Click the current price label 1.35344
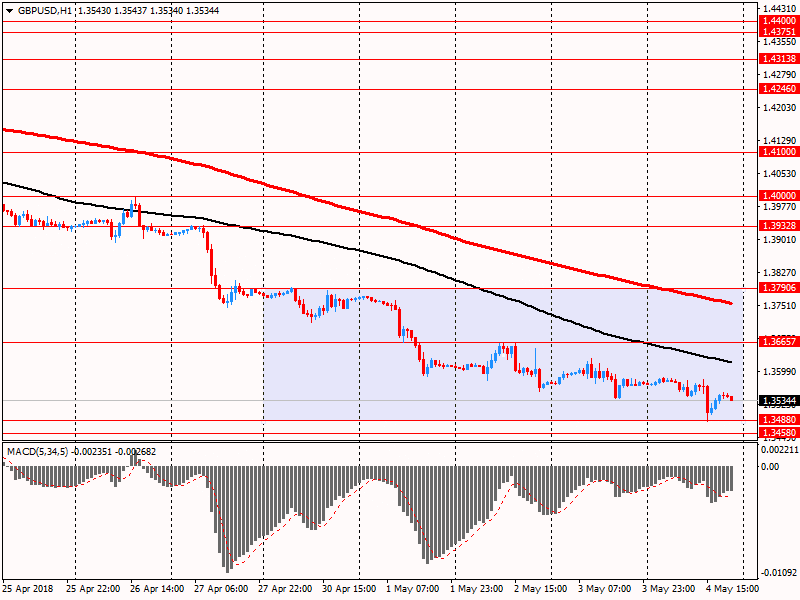Image resolution: width=800 pixels, height=600 pixels. pyautogui.click(x=779, y=401)
